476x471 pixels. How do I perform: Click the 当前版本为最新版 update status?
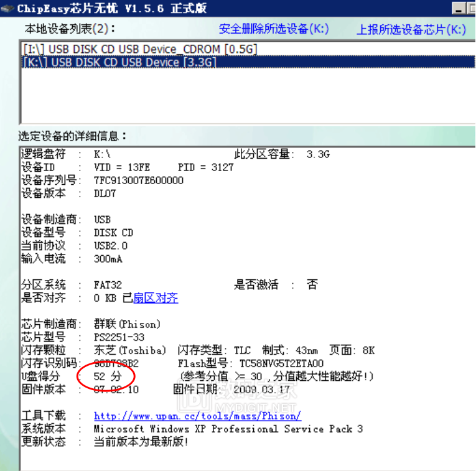pos(141,442)
